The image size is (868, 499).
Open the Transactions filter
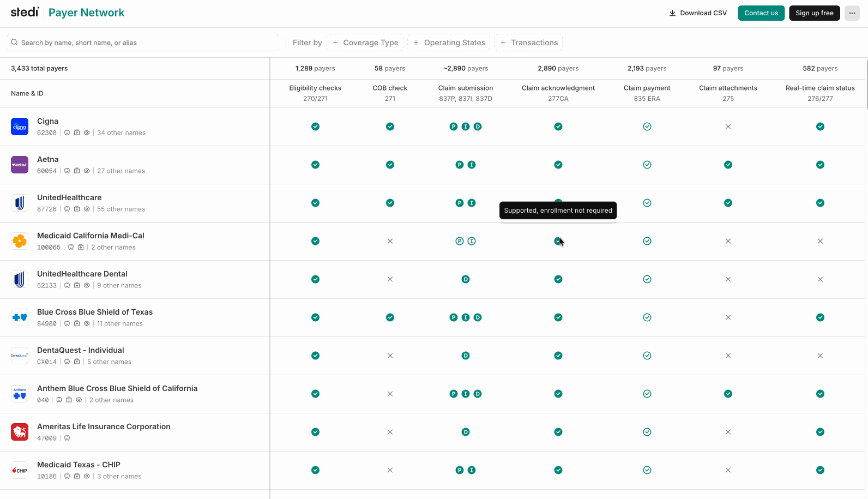[x=528, y=43]
